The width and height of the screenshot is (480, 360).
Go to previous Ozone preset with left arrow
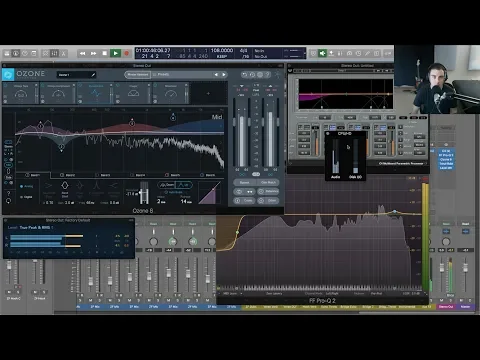tap(216, 75)
